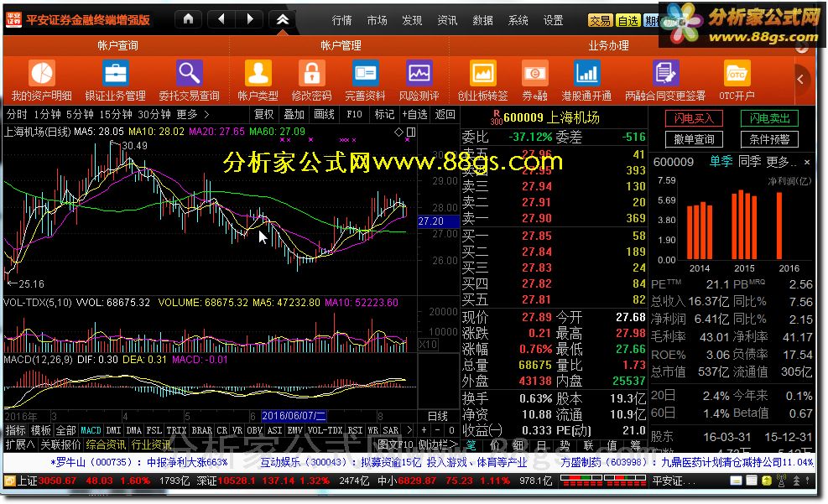Open the 帐户类型 account type icon
This screenshot has height=504, width=828.
point(258,73)
